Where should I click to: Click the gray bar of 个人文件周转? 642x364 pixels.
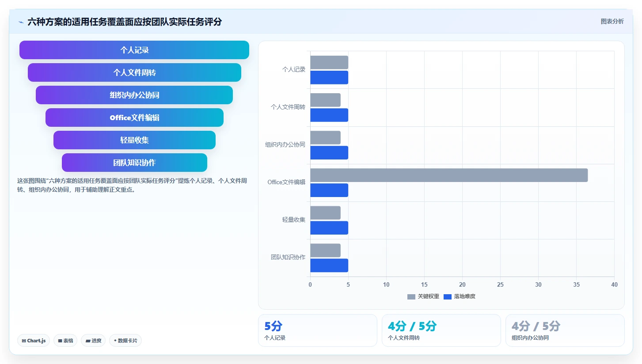pyautogui.click(x=325, y=100)
